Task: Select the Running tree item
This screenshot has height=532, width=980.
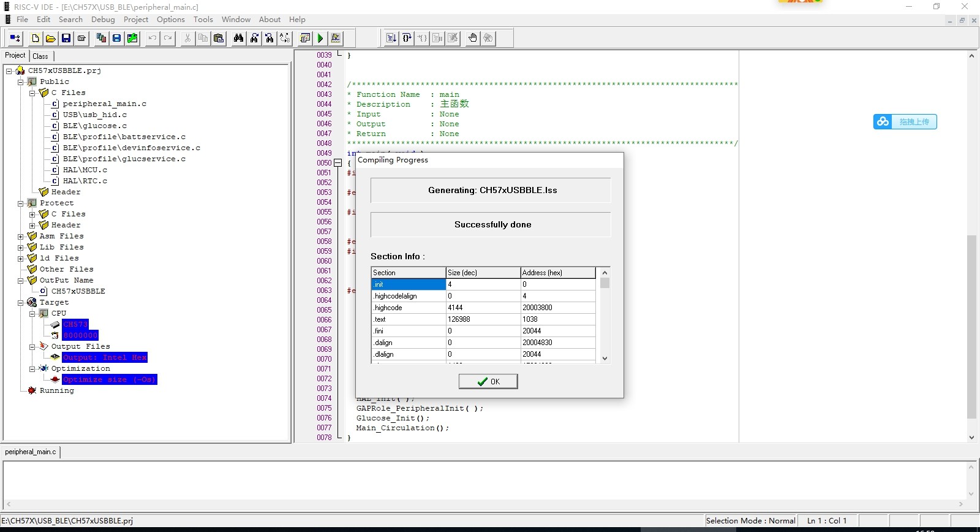Action: click(56, 390)
